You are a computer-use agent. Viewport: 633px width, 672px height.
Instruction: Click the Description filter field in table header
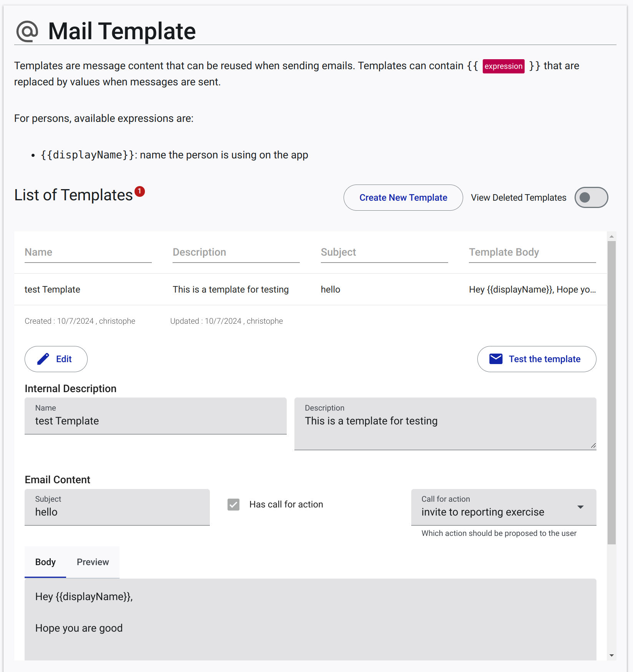pyautogui.click(x=236, y=253)
